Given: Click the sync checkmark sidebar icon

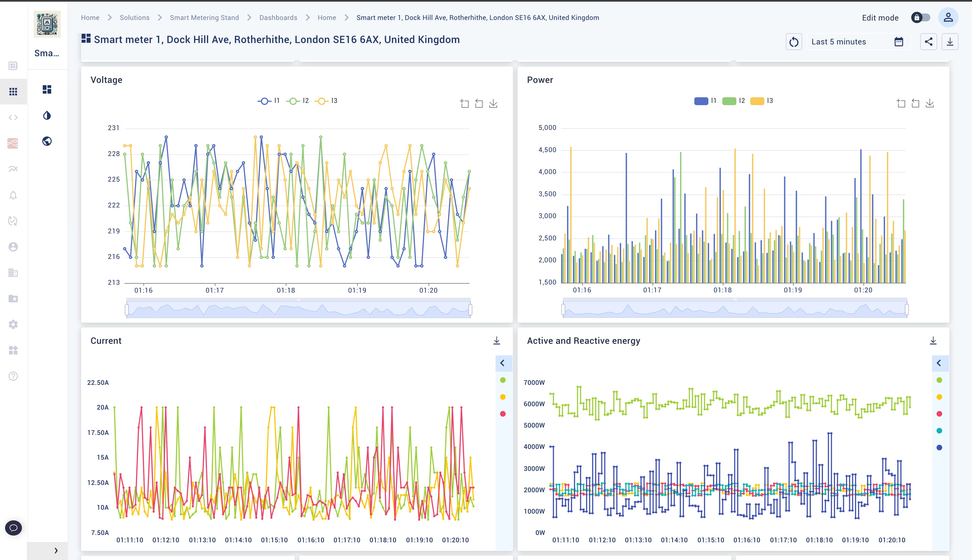Looking at the screenshot, I should 13,221.
